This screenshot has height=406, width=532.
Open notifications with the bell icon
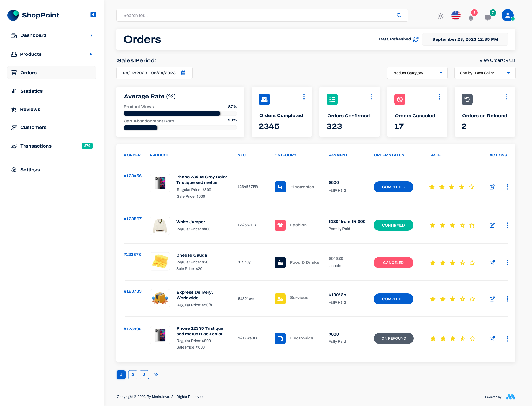(471, 17)
